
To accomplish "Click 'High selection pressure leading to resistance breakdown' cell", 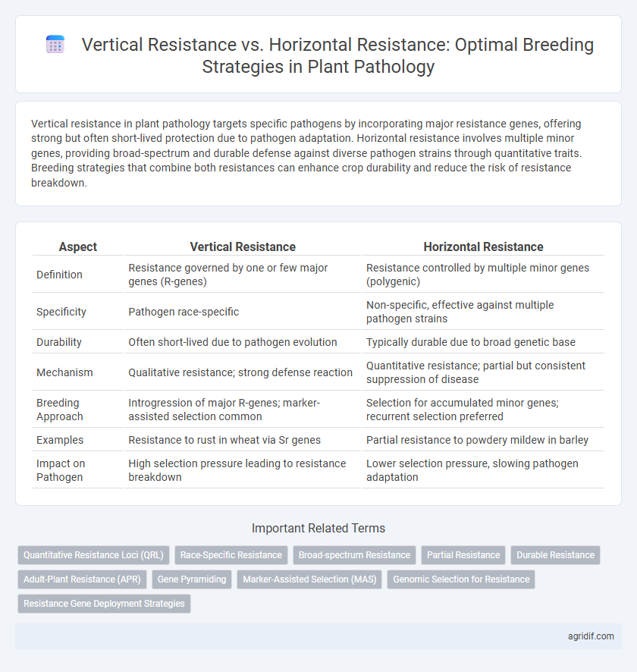I will click(243, 470).
